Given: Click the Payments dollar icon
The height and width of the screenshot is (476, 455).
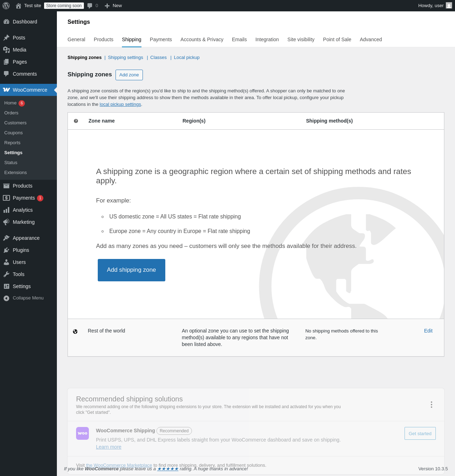Looking at the screenshot, I should (x=6, y=198).
